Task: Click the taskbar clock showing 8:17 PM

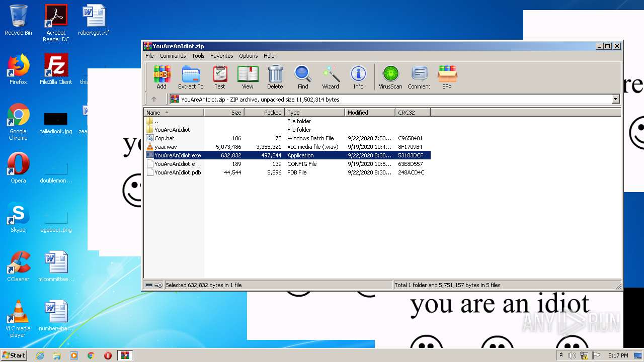Action: 618,355
